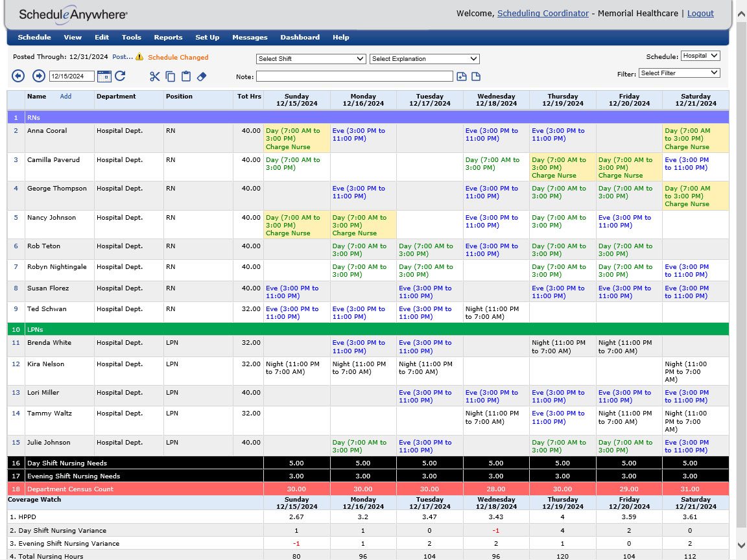Click the copy shift icon
747x560 pixels.
171,76
